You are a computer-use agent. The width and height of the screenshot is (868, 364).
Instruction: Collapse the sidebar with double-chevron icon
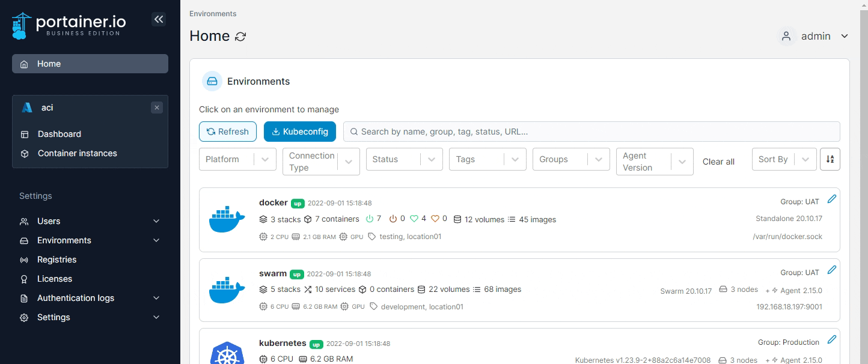click(159, 19)
